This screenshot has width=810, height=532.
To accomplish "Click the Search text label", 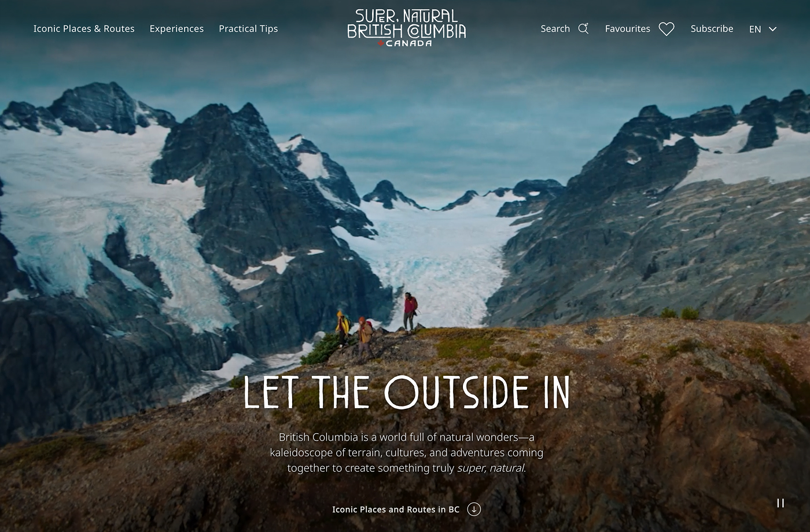I will tap(555, 28).
